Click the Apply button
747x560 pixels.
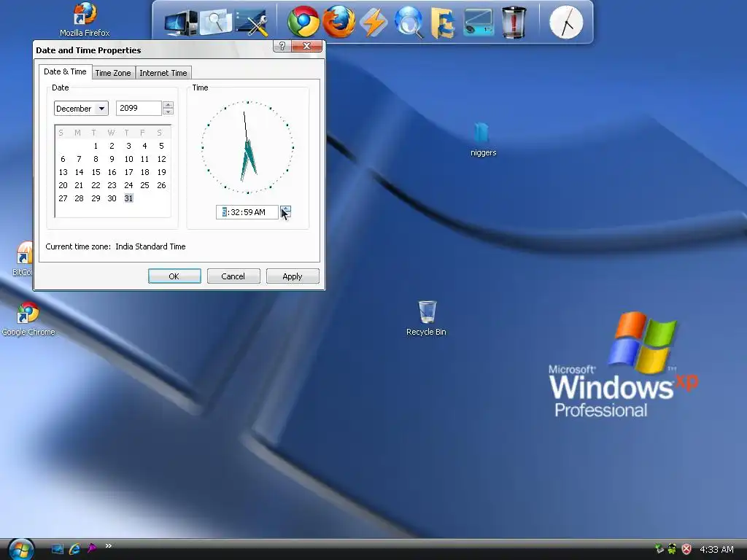(293, 276)
